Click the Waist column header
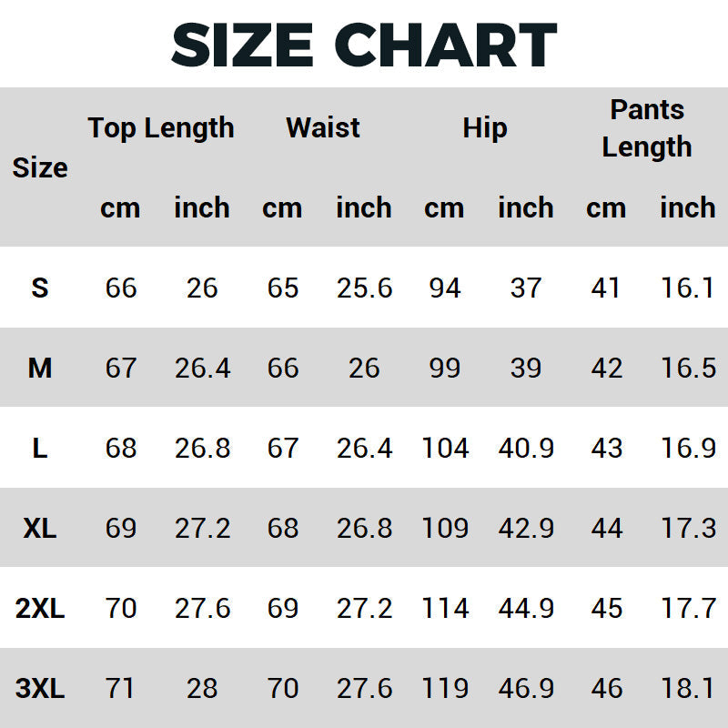The image size is (728, 728). point(323,128)
